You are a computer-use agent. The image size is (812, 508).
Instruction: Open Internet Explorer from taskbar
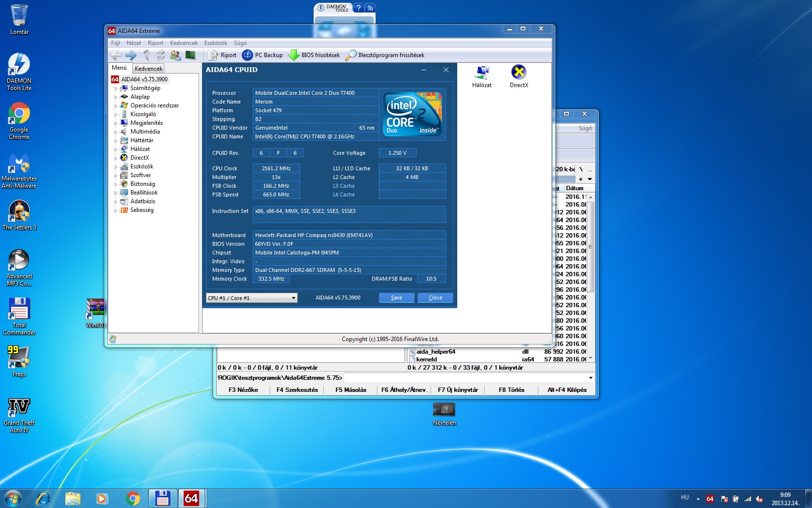43,498
